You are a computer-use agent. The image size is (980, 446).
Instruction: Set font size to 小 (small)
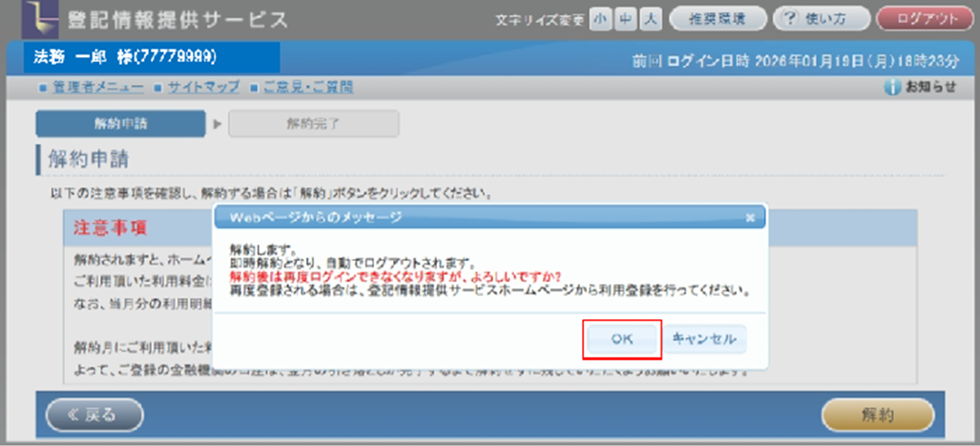click(x=599, y=19)
